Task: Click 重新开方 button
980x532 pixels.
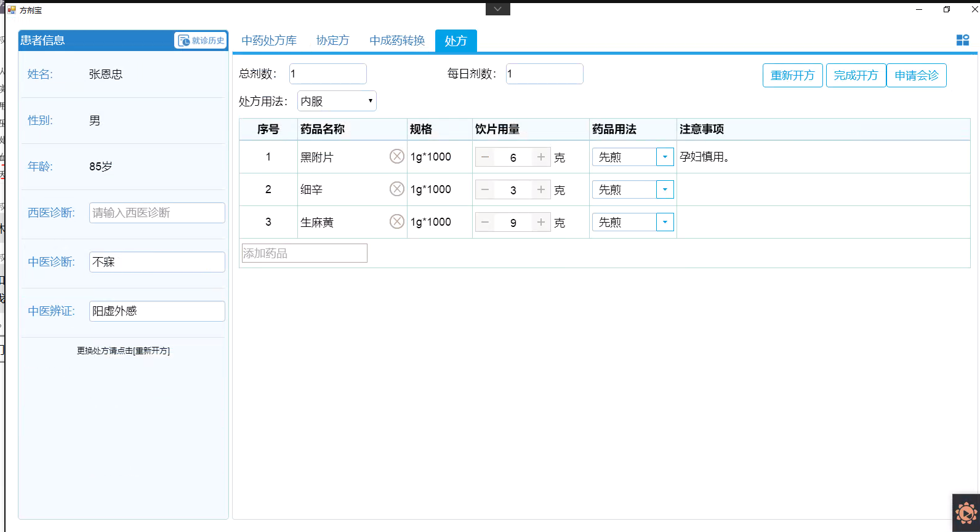Action: tap(793, 76)
